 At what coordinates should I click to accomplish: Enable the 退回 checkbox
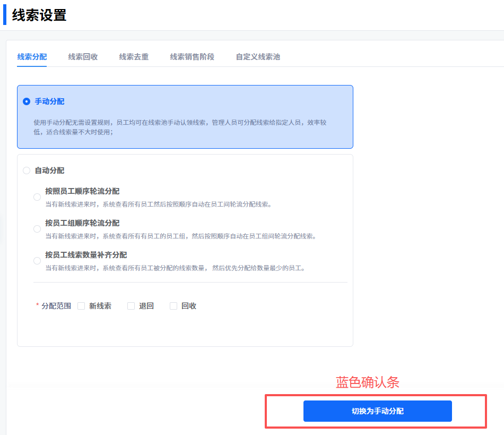click(x=131, y=306)
